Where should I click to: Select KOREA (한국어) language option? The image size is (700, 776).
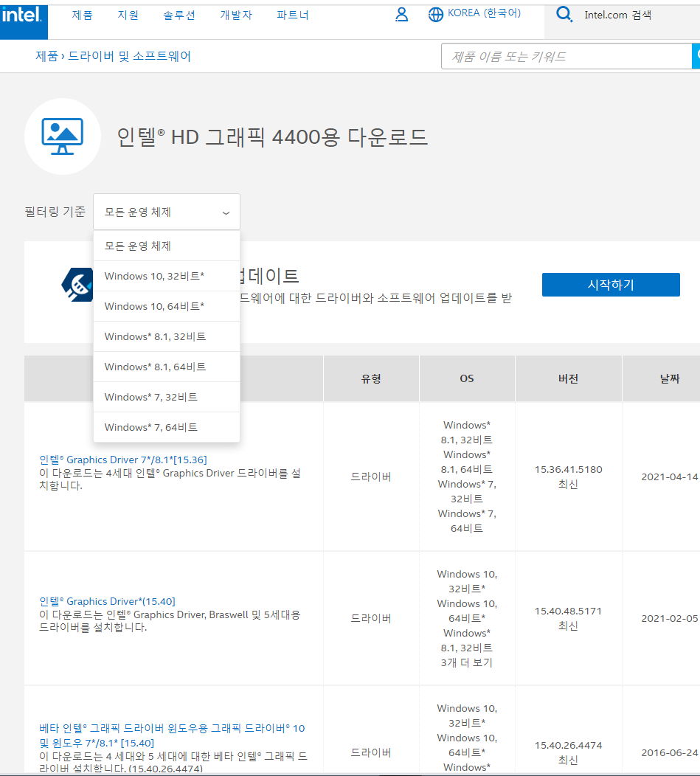coord(484,13)
